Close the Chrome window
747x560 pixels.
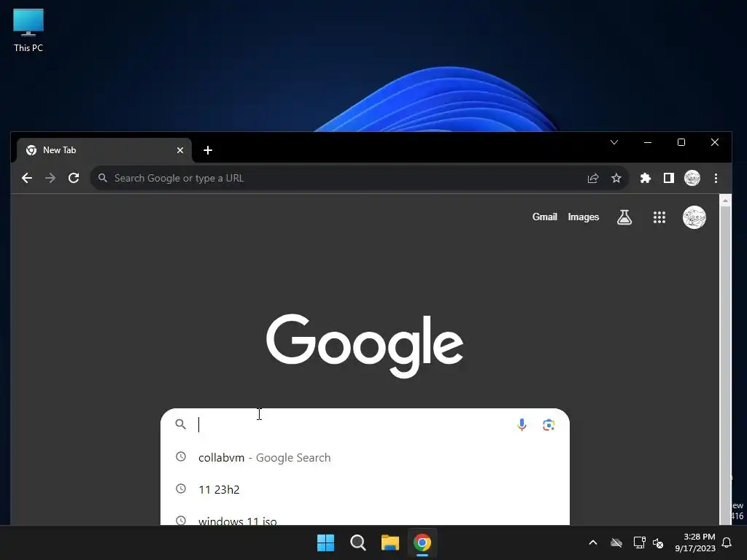point(715,142)
